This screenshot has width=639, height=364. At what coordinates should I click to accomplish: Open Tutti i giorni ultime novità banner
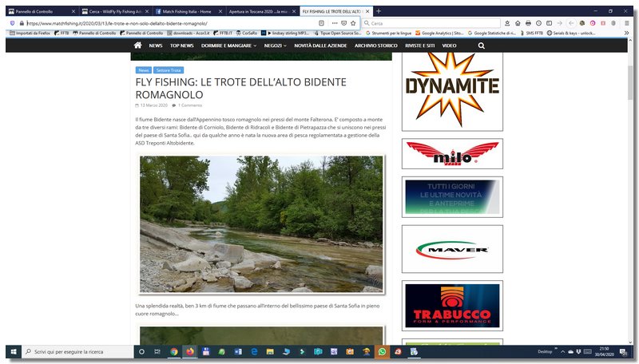pos(452,197)
